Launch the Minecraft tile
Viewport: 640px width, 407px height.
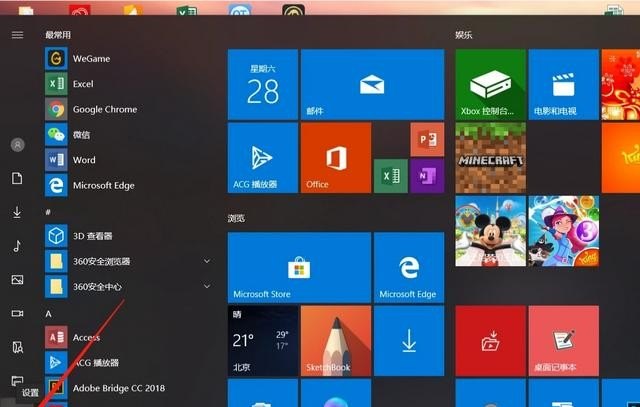pos(491,158)
